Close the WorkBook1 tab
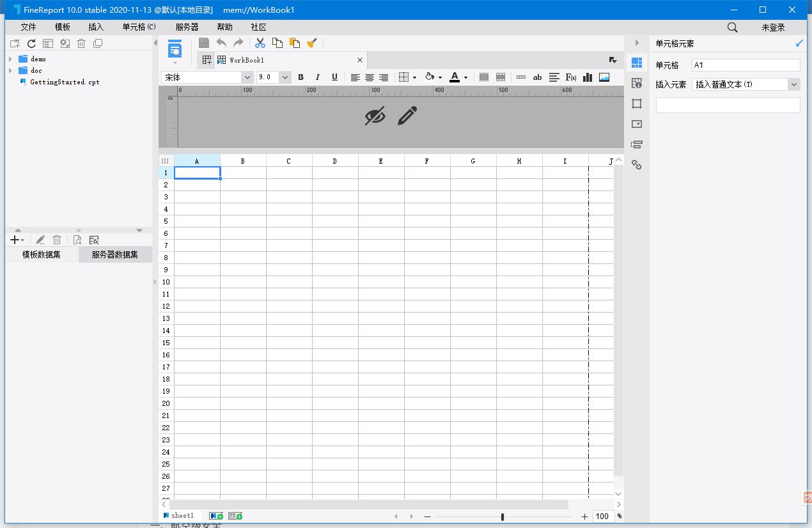812x528 pixels. pos(360,60)
